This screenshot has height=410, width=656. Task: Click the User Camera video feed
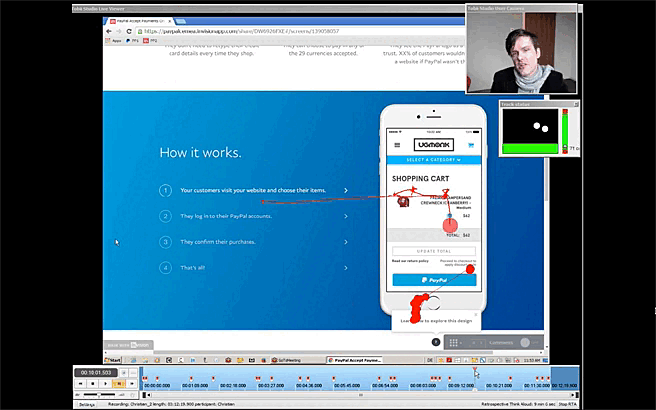point(521,52)
